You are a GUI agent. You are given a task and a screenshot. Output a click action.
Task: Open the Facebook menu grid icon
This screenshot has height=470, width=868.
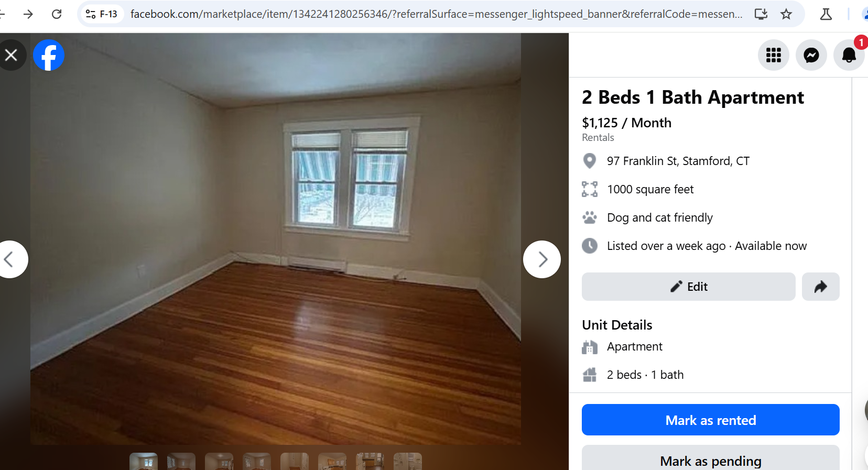click(774, 55)
